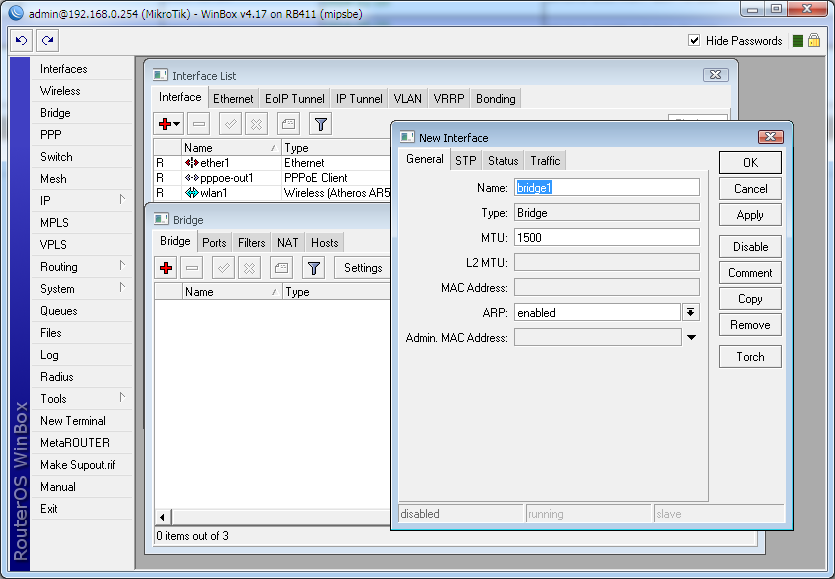
Task: Click the Copy button
Action: (750, 299)
